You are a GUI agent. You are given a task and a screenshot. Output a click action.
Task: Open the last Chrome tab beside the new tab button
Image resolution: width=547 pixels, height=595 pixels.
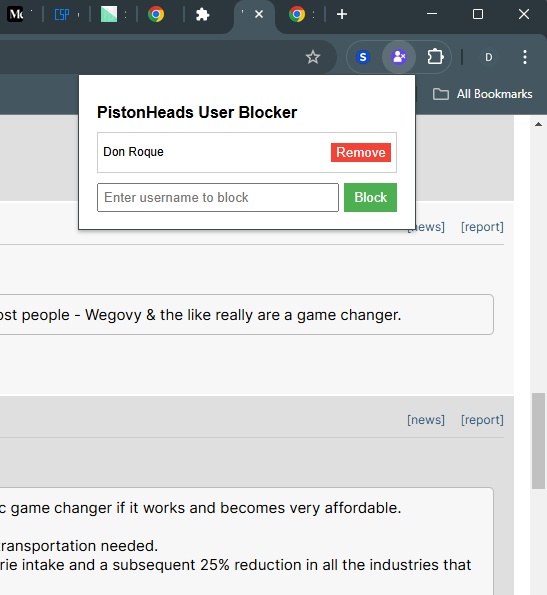click(297, 14)
